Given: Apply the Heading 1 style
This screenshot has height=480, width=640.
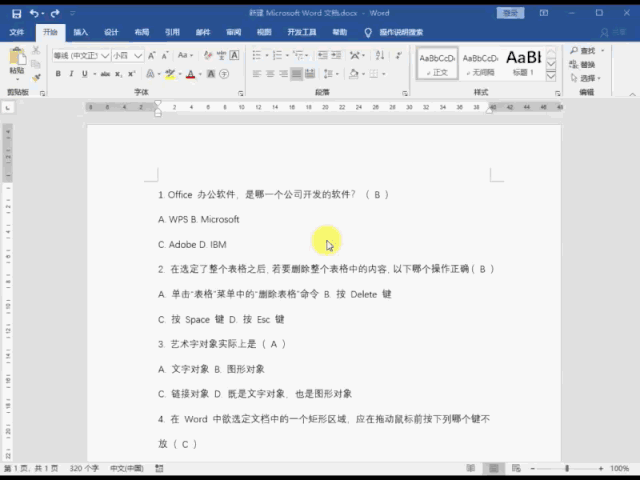Looking at the screenshot, I should coord(523,63).
